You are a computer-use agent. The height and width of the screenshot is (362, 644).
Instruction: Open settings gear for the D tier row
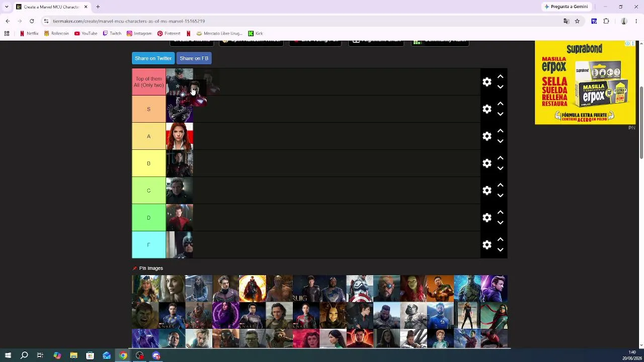487,218
